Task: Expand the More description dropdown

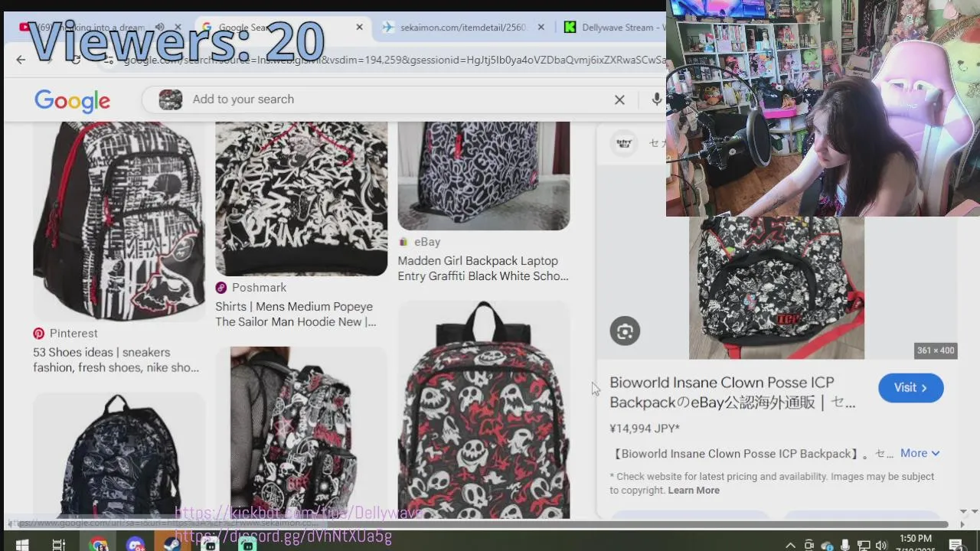Action: (920, 453)
